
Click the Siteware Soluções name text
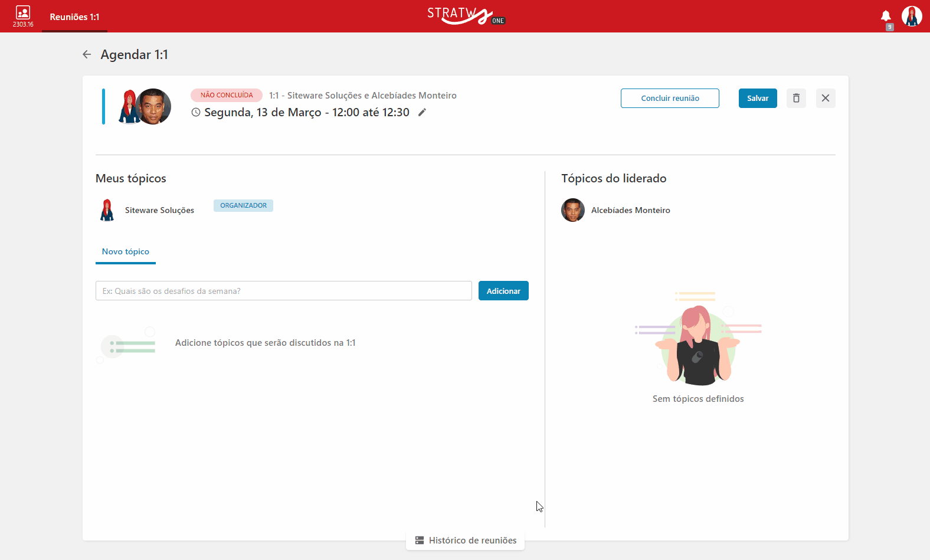(159, 210)
